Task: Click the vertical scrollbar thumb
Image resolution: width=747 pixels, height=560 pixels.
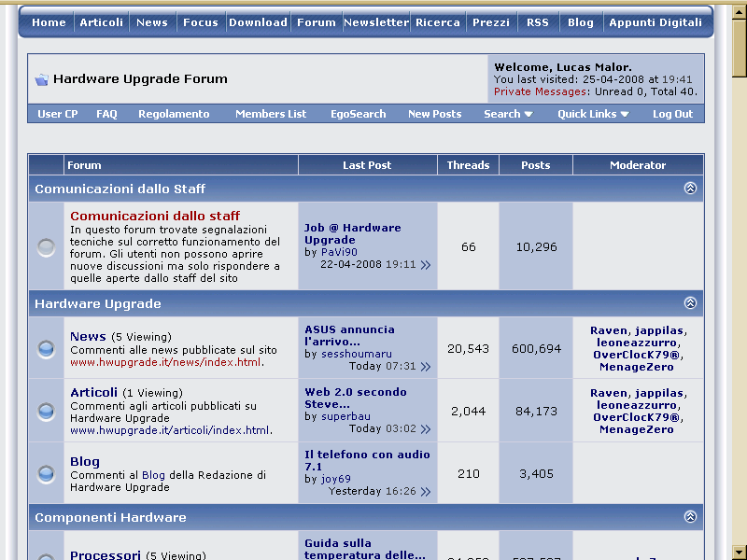Action: [740, 48]
